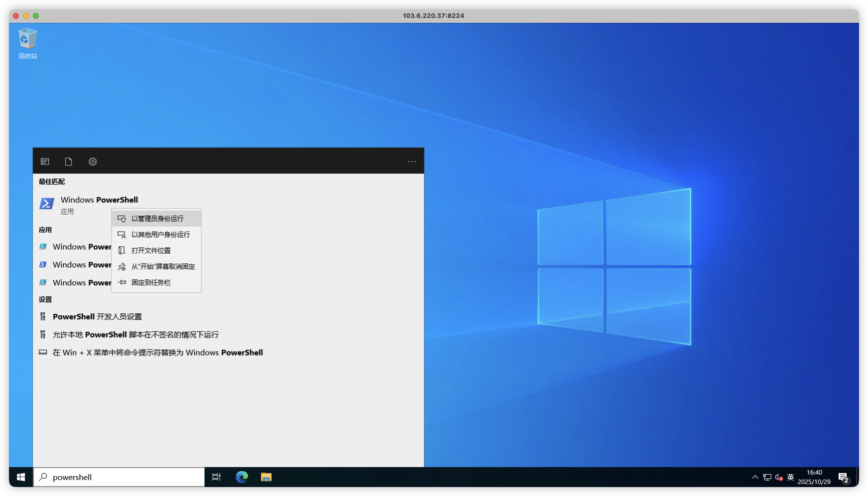Open the Win + X menu PowerShell setting

click(x=157, y=353)
